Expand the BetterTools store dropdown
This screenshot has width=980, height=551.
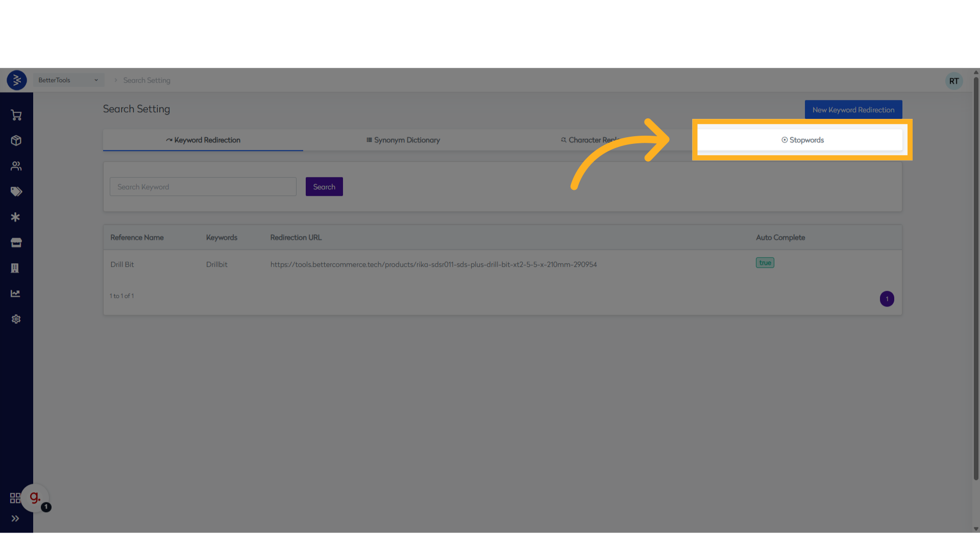point(68,80)
